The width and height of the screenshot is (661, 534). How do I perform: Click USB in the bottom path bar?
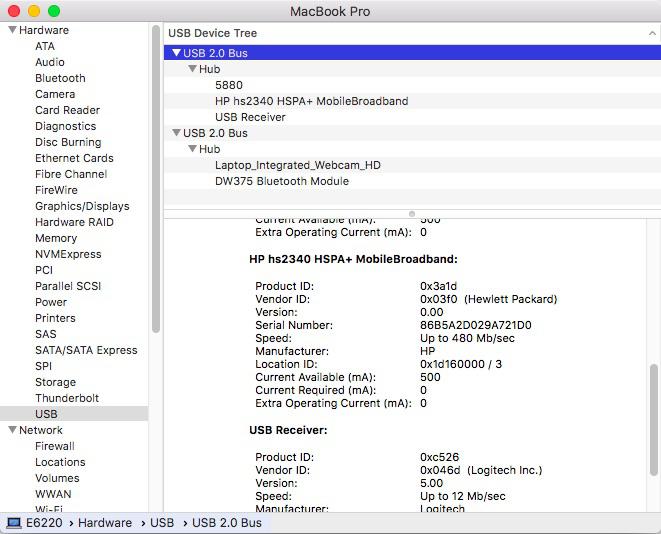[162, 523]
